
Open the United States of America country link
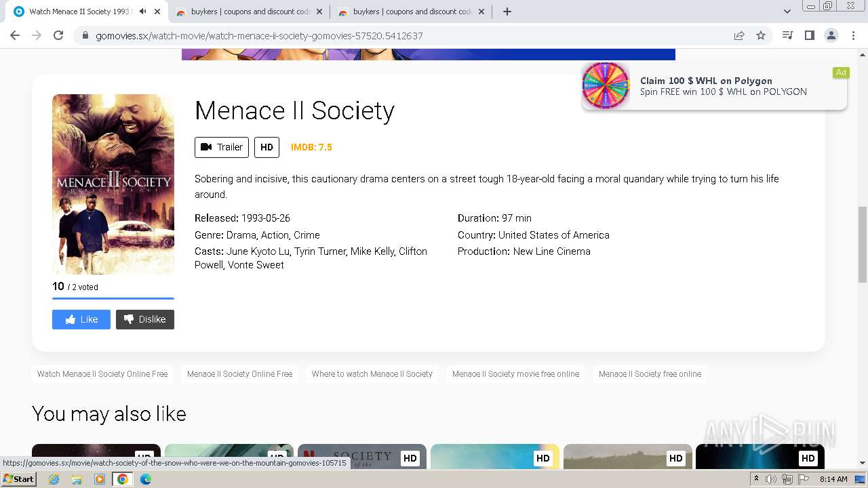(554, 235)
